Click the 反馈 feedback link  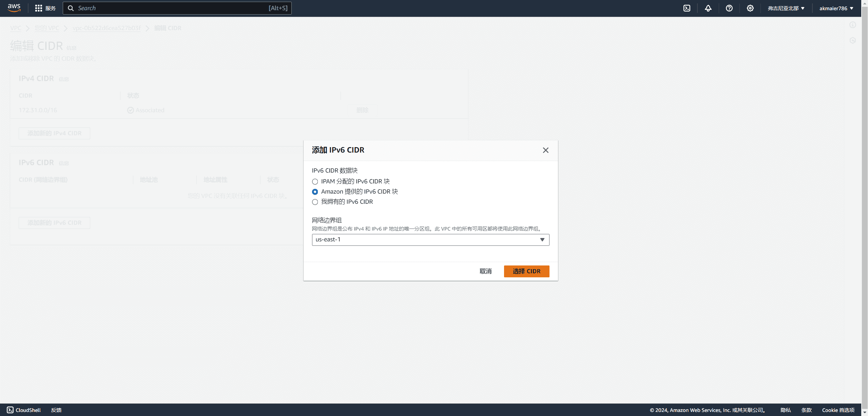(56, 410)
